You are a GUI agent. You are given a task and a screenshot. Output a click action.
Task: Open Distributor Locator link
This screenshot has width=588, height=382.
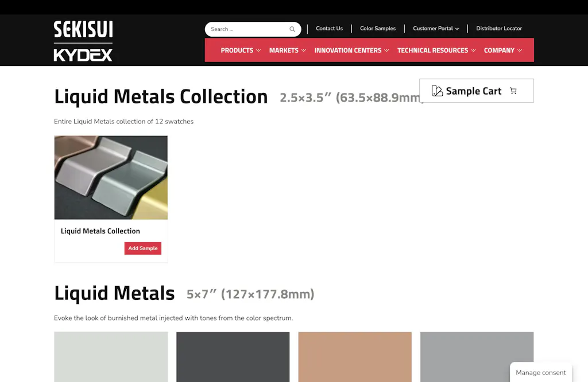point(499,29)
